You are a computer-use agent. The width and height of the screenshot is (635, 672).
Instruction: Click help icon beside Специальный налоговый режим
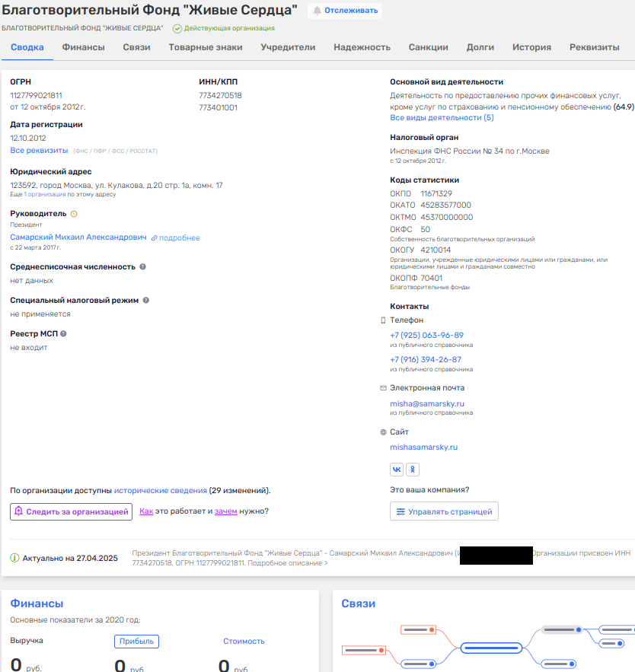(x=145, y=300)
